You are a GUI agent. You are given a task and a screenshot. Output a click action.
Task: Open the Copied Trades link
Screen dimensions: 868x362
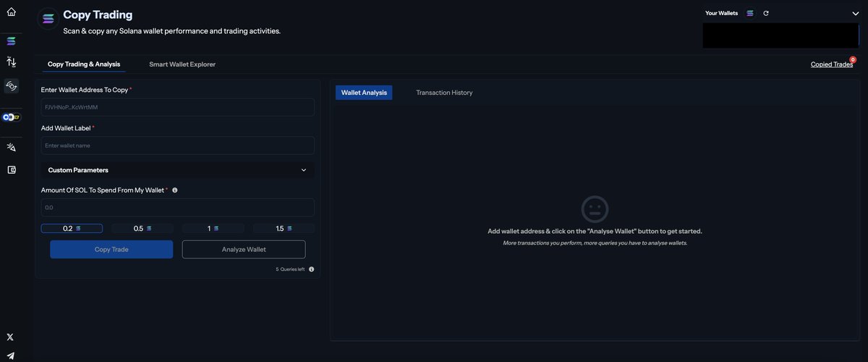tap(832, 64)
